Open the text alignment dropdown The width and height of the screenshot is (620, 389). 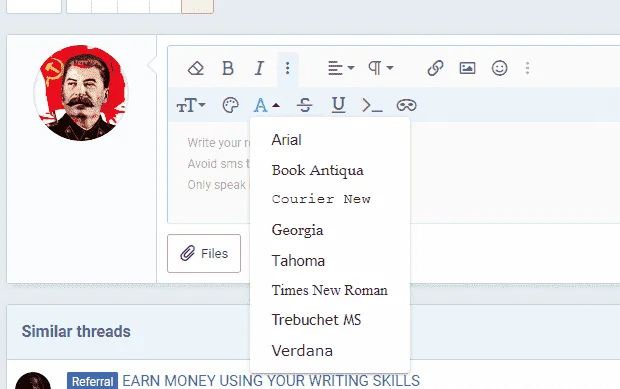[341, 68]
